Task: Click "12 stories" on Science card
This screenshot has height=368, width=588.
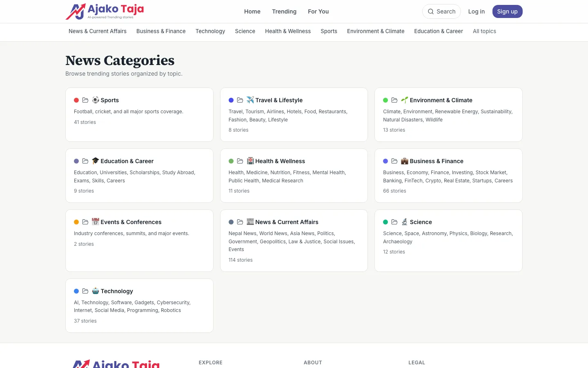Action: [x=394, y=252]
